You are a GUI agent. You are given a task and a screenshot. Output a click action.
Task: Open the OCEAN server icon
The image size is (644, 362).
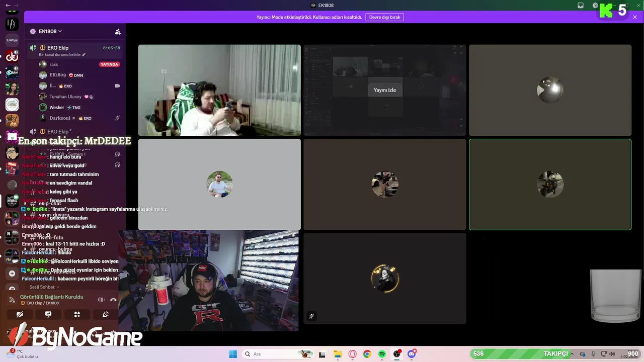click(x=12, y=72)
